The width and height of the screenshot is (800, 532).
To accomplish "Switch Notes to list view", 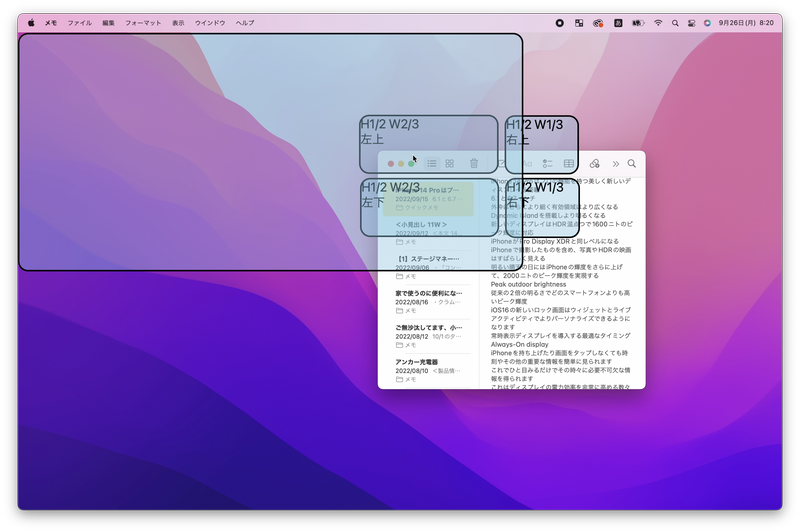I will coord(432,163).
